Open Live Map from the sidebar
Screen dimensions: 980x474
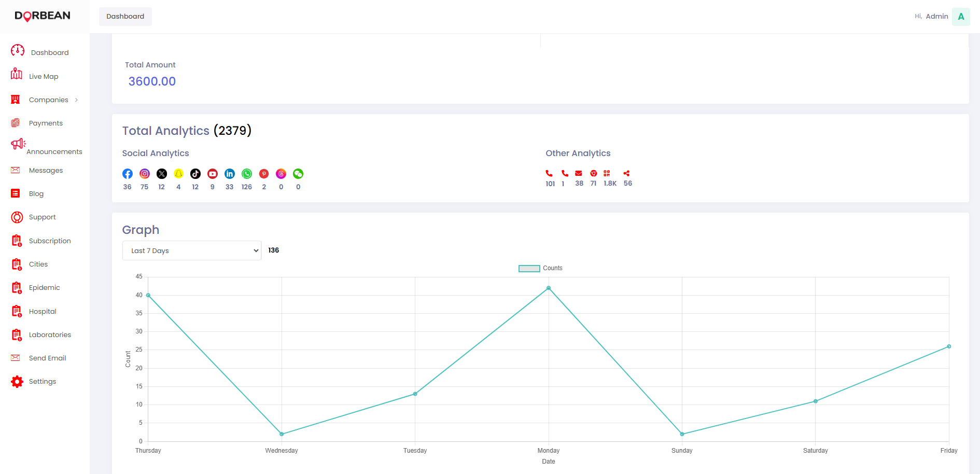[44, 76]
